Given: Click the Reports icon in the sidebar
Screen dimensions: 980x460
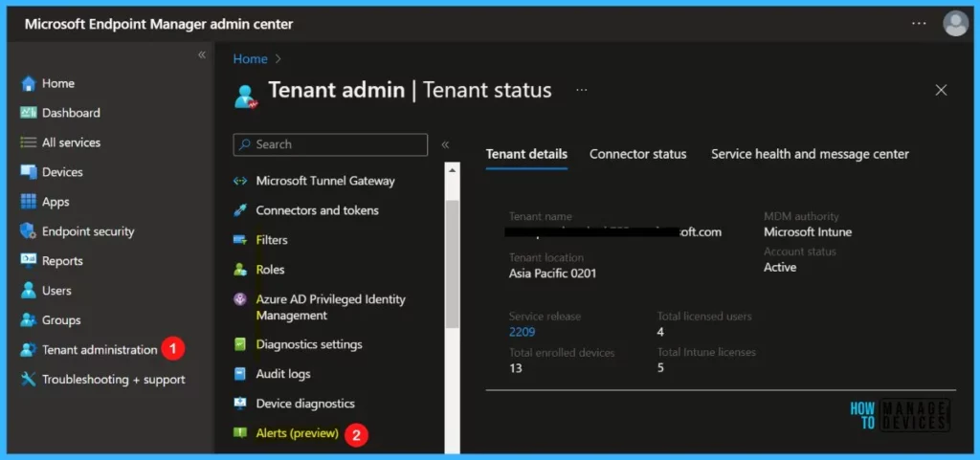Looking at the screenshot, I should [28, 261].
